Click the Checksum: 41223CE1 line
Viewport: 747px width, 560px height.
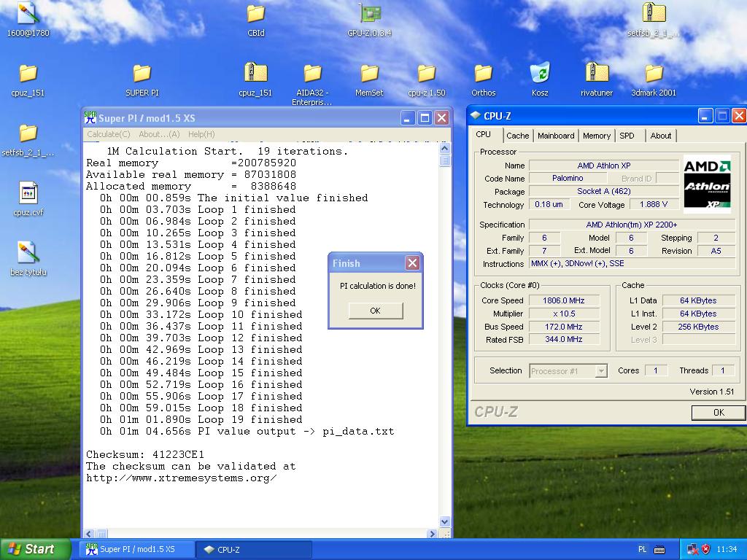pyautogui.click(x=145, y=454)
